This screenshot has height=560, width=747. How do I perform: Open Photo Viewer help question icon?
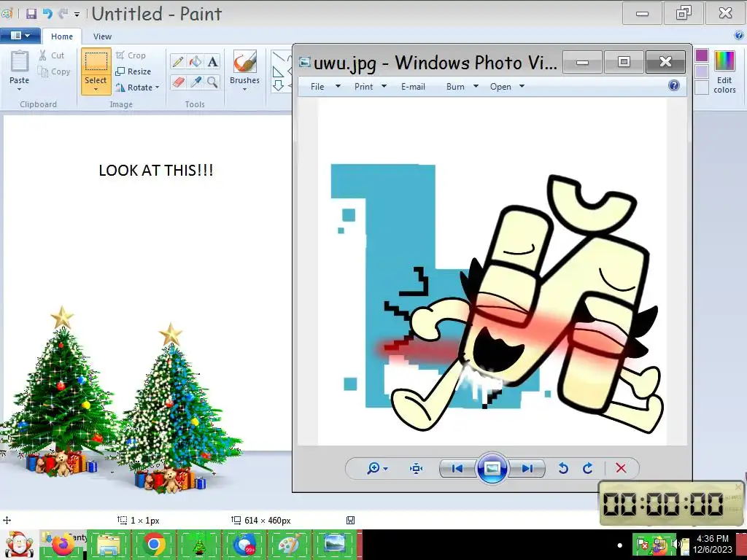coord(673,85)
